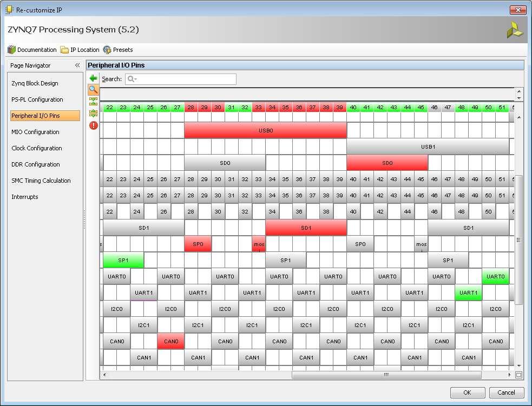Click the grid vertical scrollbar thumb
This screenshot has width=532, height=406.
518,240
